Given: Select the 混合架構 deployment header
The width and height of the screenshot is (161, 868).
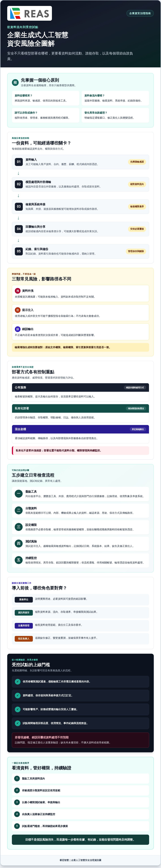Looking at the screenshot, I should (80, 429).
